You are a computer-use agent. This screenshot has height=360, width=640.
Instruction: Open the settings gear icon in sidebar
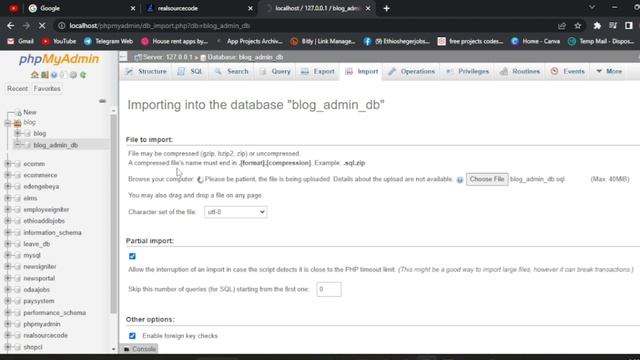(73, 75)
